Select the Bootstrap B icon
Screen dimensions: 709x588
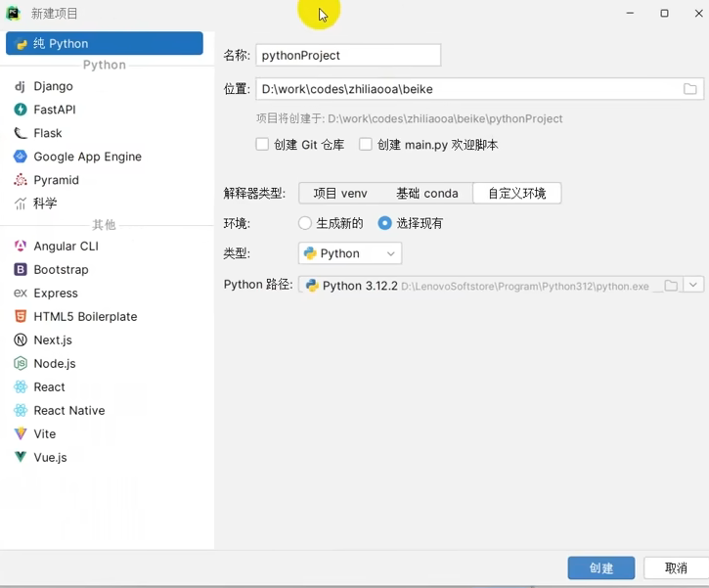(x=21, y=269)
